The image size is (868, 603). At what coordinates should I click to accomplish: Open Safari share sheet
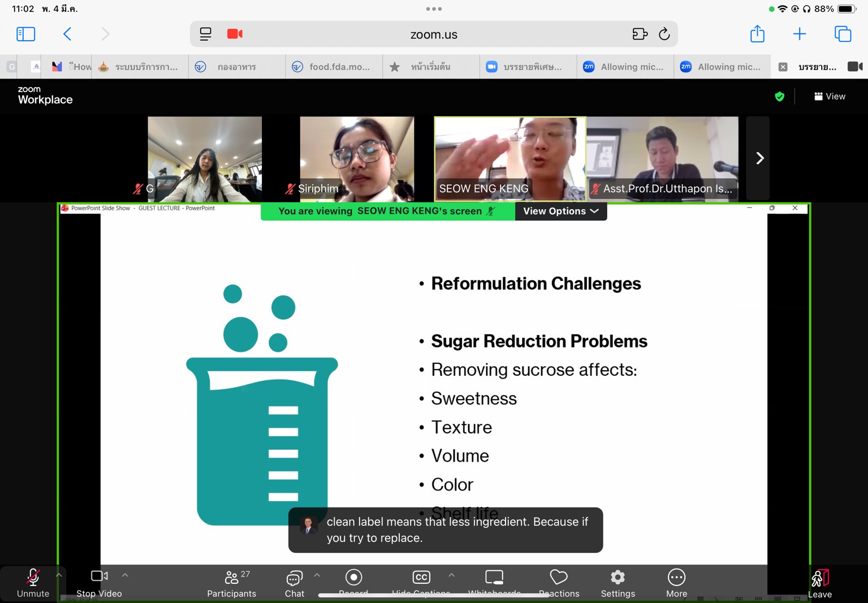coord(757,34)
